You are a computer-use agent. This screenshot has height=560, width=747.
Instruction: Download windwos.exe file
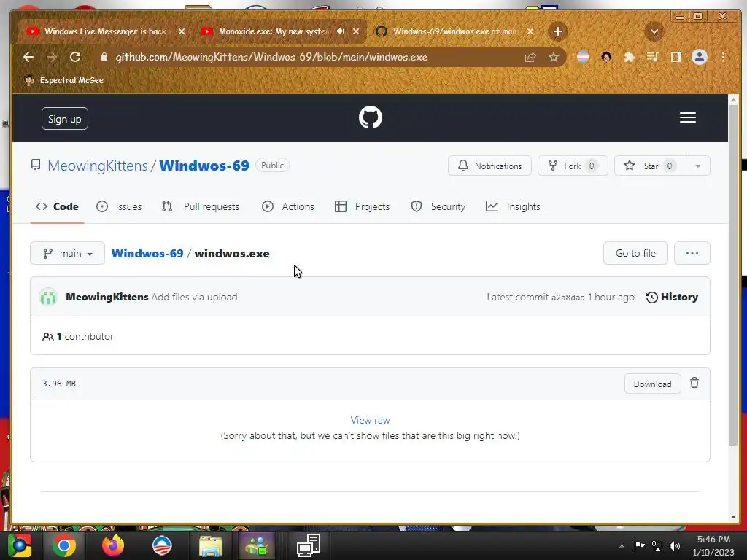652,384
